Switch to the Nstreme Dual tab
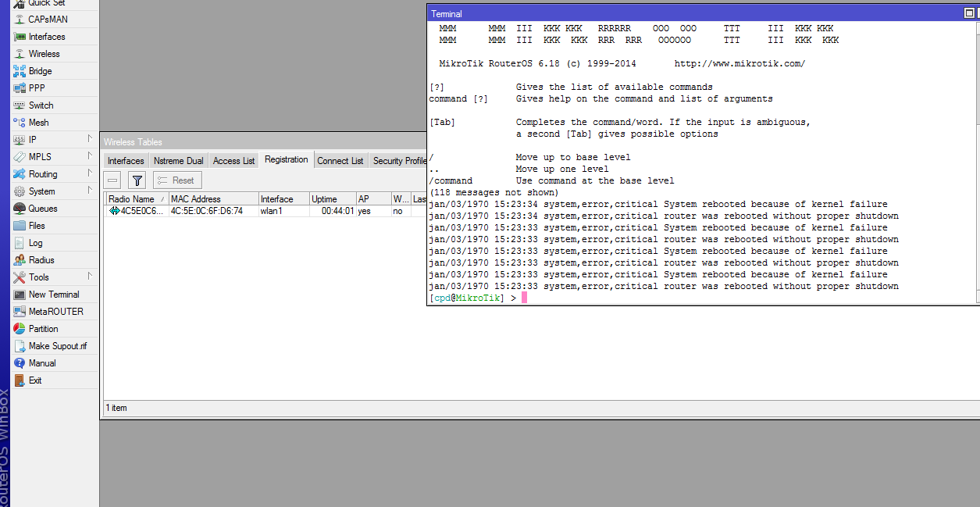The image size is (980, 507). (x=179, y=161)
